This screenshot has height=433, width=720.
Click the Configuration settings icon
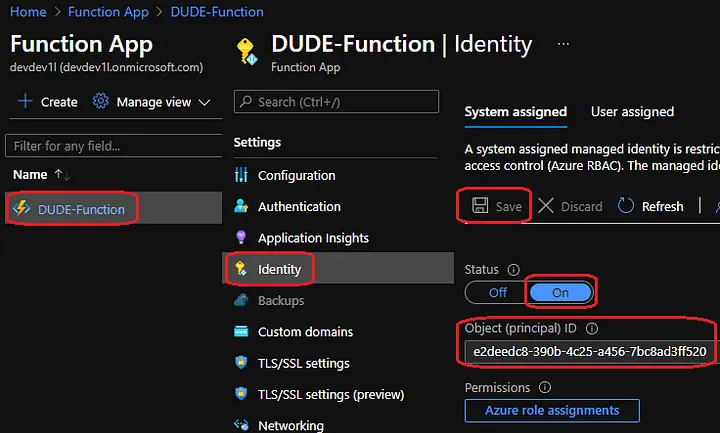pos(241,176)
